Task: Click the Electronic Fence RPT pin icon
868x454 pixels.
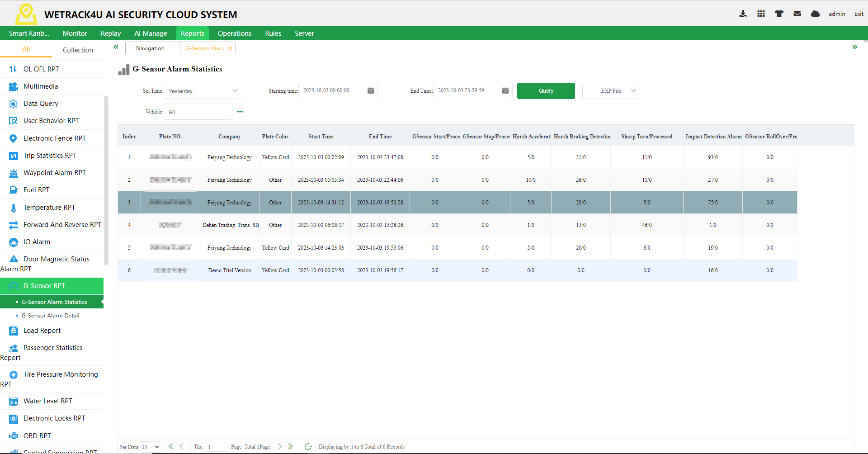Action: coord(13,138)
